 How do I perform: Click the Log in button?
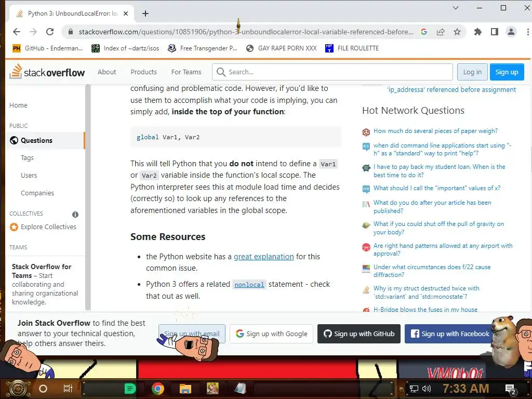pyautogui.click(x=472, y=72)
